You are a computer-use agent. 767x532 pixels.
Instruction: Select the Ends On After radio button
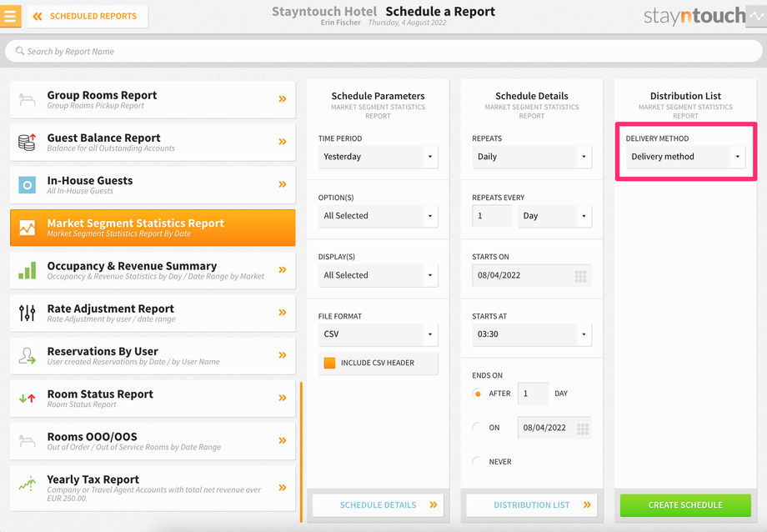coord(478,394)
